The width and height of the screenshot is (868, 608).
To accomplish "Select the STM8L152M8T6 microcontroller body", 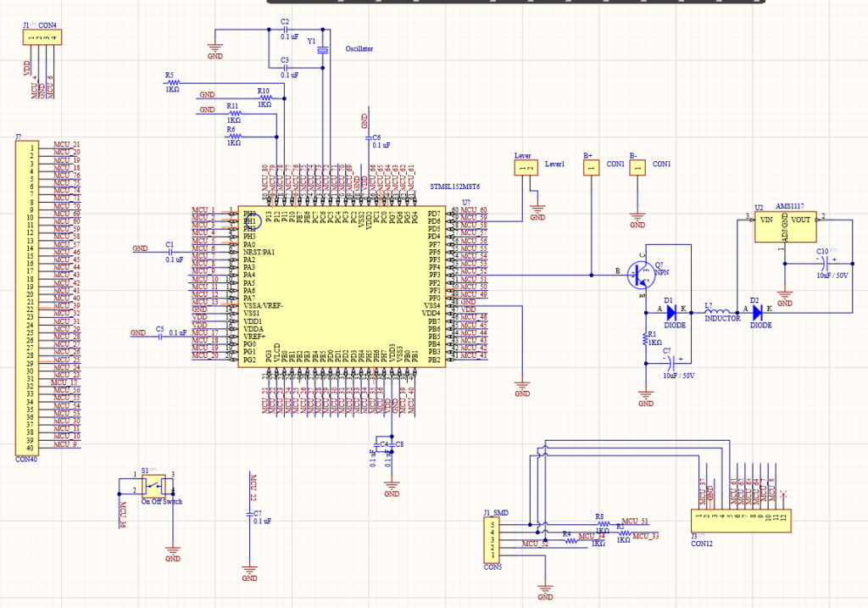I will (342, 287).
